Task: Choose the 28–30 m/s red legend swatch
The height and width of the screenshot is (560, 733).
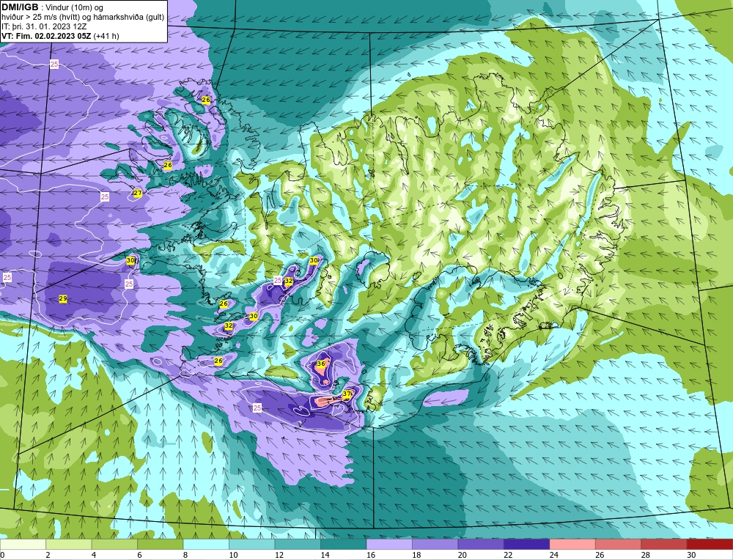Action: [x=664, y=545]
